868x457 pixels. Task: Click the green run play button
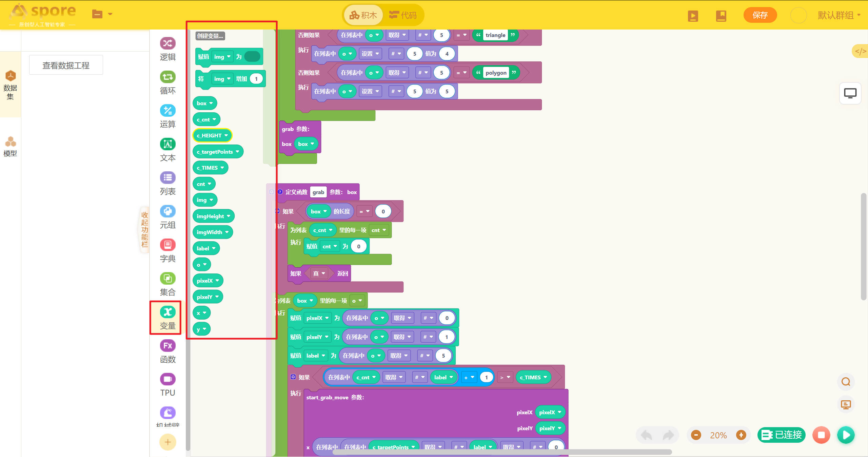click(x=846, y=435)
